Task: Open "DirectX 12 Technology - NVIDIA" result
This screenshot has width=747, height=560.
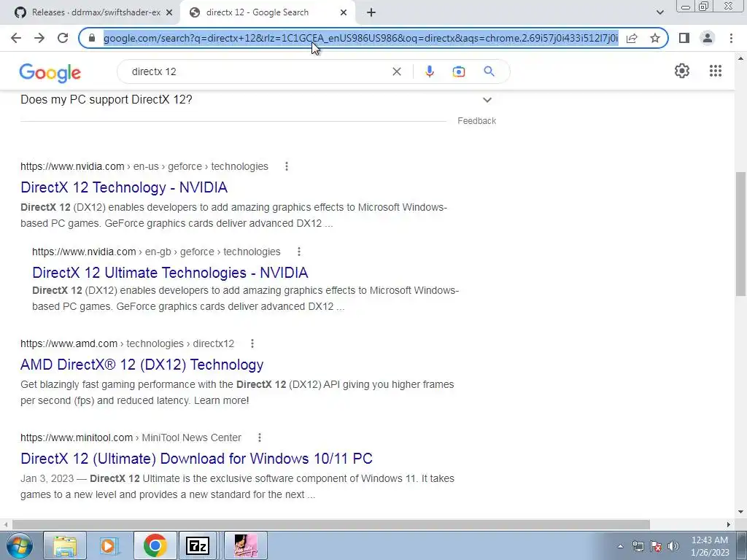Action: 124,187
